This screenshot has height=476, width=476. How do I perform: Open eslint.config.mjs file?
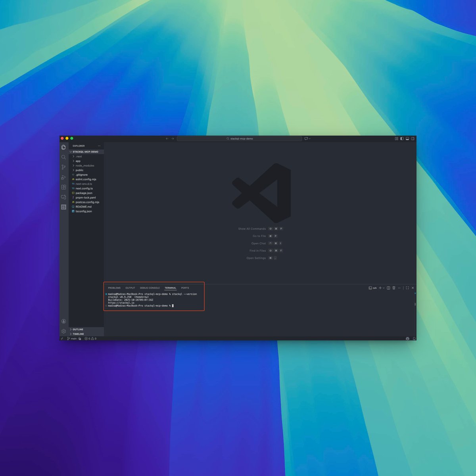86,179
